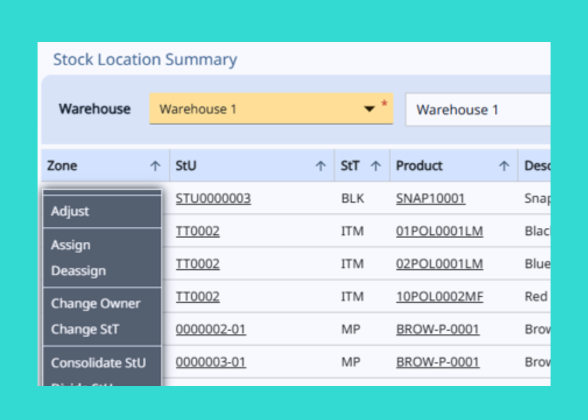Screen dimensions: 588x420
Task: Open product link 02POL0001LM
Action: (x=440, y=264)
